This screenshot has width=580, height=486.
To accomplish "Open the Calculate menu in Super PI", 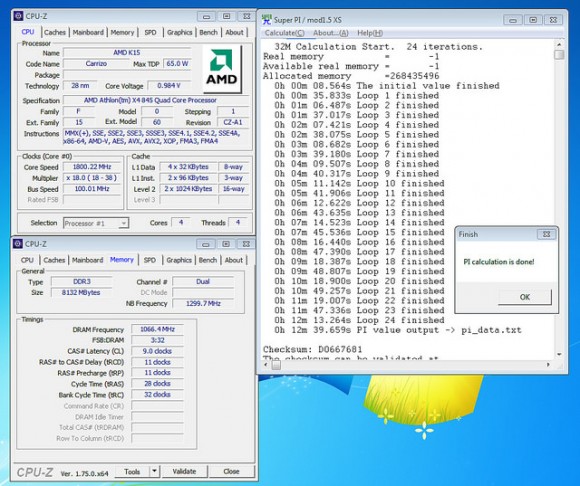I will click(x=284, y=33).
